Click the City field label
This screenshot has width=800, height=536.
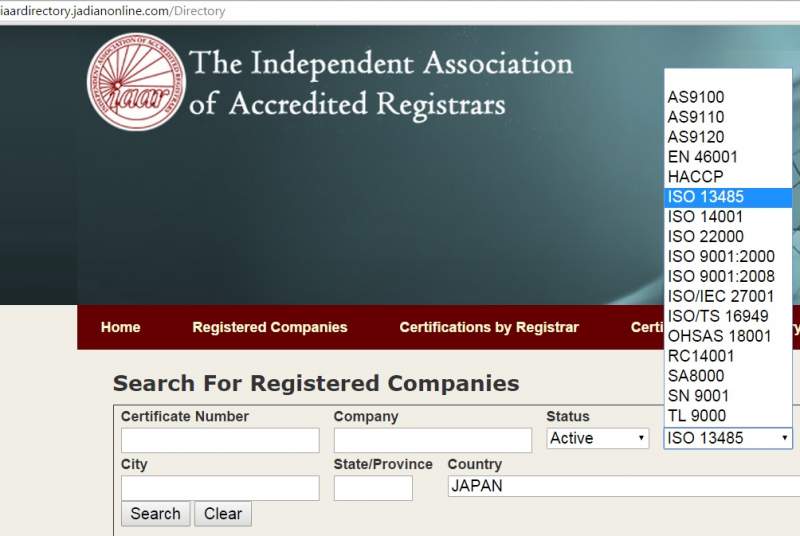tap(134, 464)
